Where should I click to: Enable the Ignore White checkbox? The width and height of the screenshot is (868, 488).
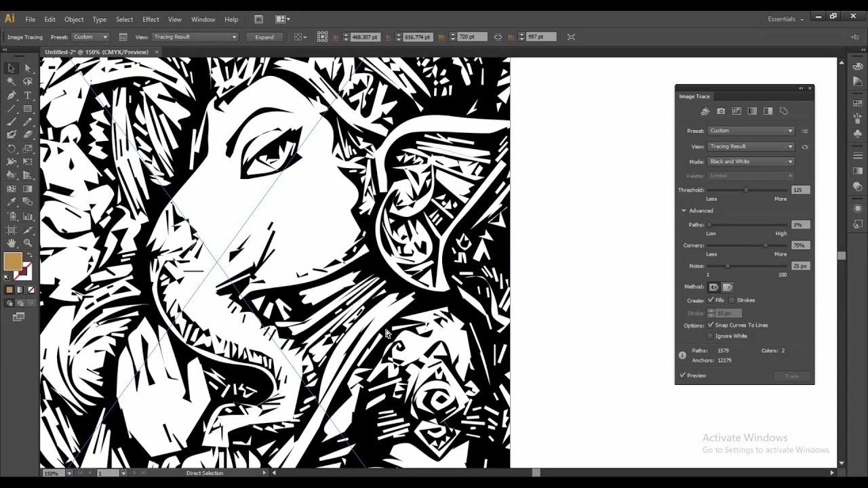click(x=711, y=336)
